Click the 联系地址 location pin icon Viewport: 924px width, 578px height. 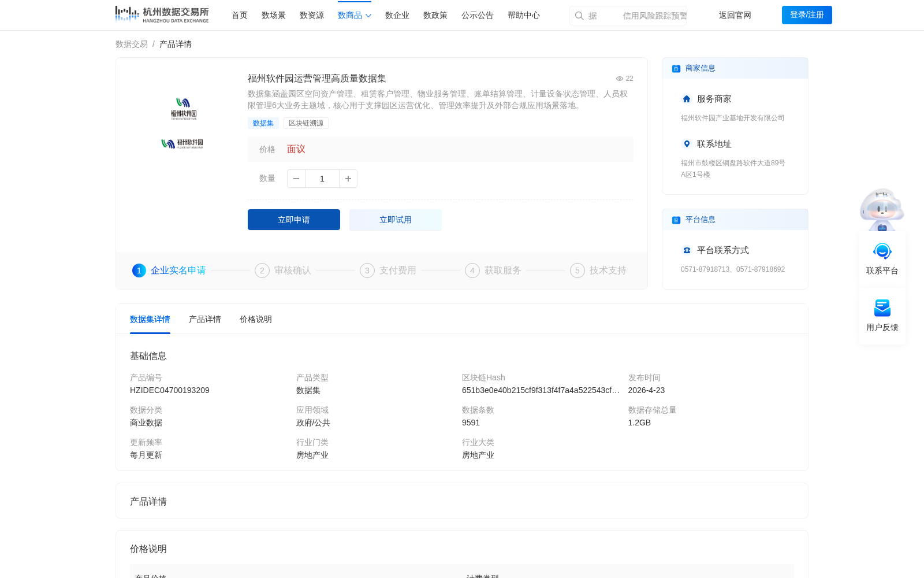[x=687, y=144]
